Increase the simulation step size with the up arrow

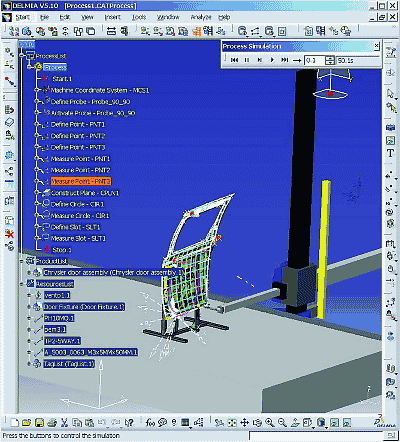coord(329,58)
